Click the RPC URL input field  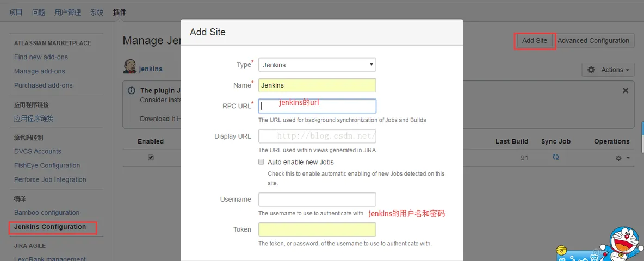317,106
